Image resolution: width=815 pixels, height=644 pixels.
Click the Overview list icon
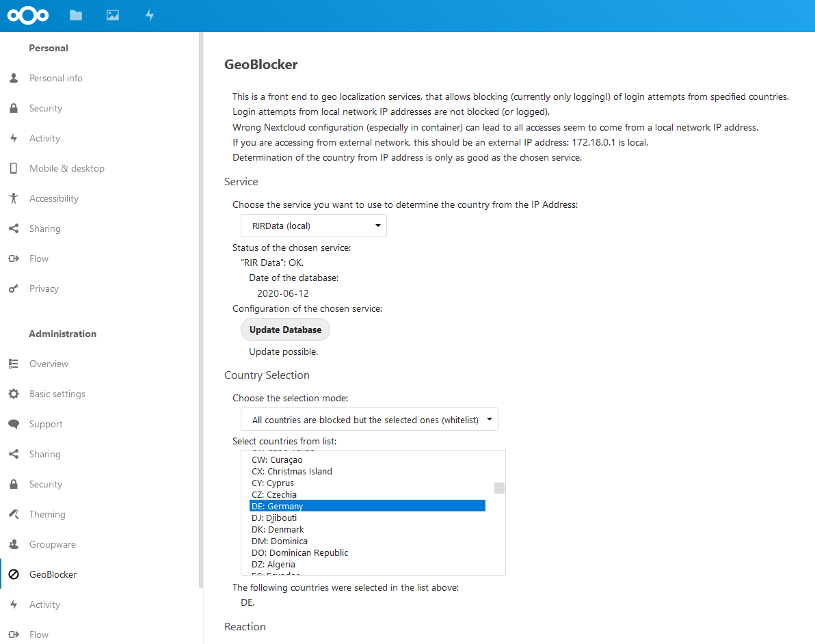(14, 364)
